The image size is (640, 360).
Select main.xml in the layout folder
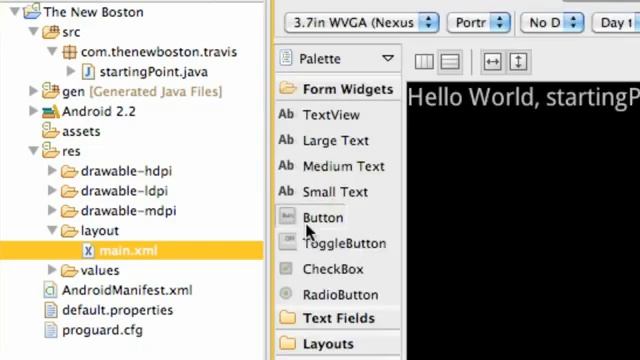(129, 251)
